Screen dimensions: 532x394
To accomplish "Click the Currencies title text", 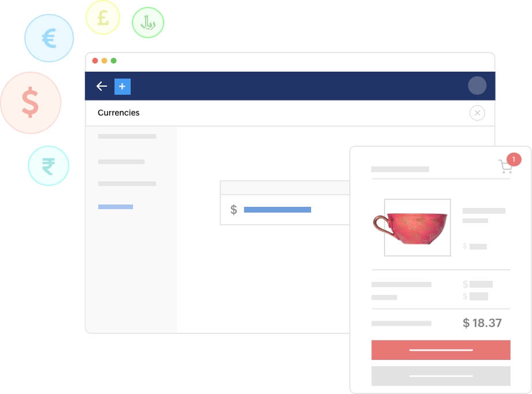I will [x=119, y=113].
